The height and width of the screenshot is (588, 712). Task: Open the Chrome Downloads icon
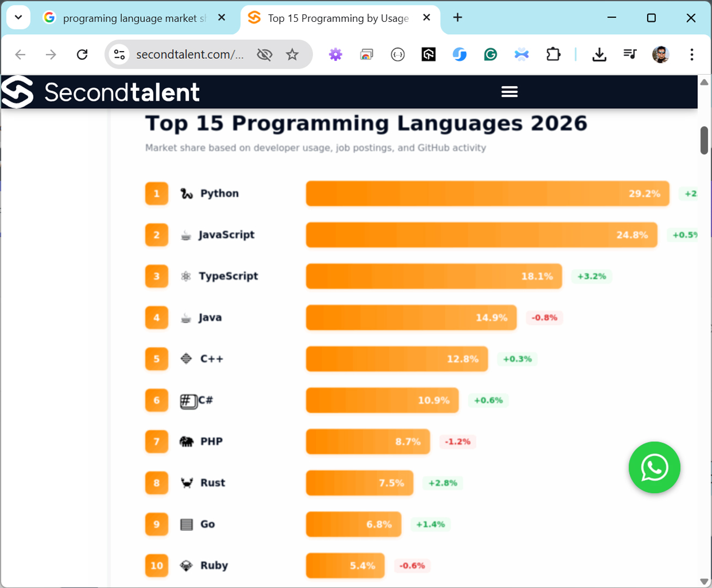point(599,54)
